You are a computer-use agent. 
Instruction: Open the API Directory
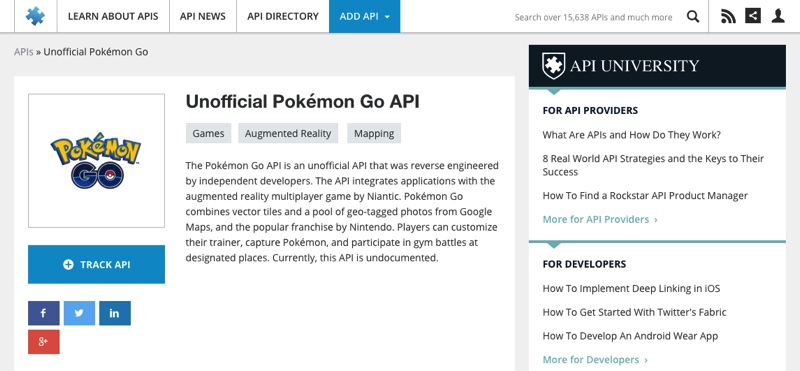coord(283,16)
